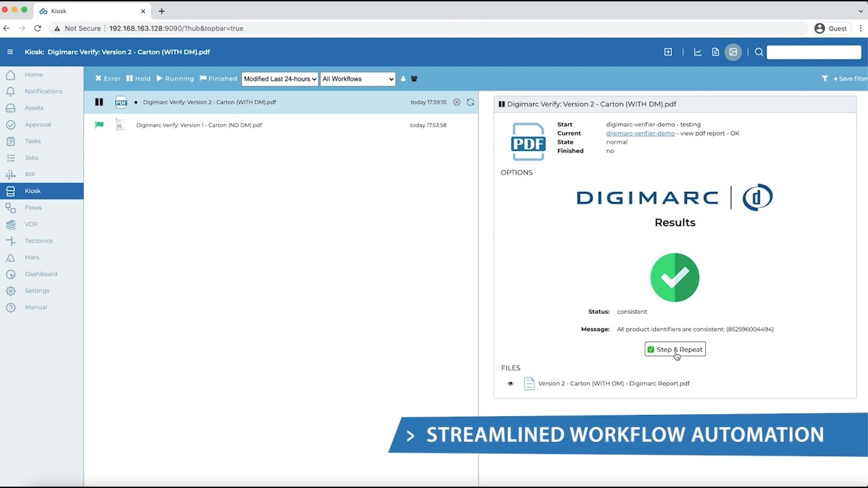868x488 pixels.
Task: Click the line chart icon in header
Action: [x=698, y=52]
